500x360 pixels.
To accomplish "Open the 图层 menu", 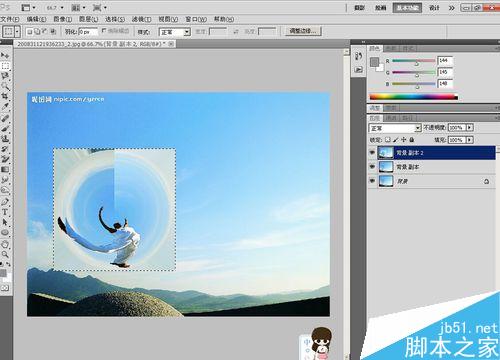I will tap(88, 19).
